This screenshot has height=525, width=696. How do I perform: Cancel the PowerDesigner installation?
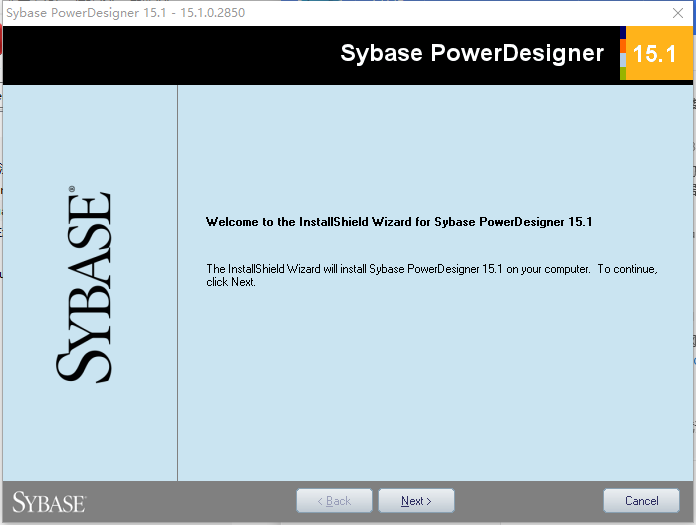(641, 501)
